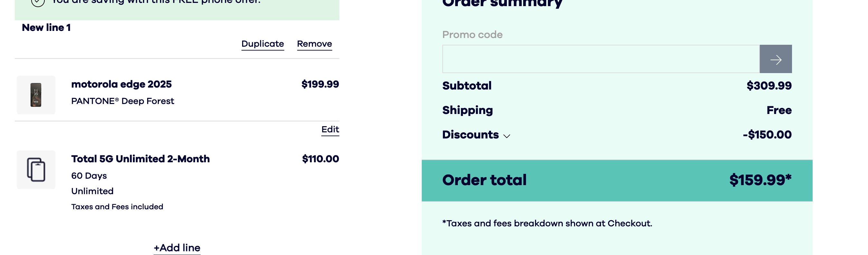Click the taxes and fees breakdown note
Image resolution: width=868 pixels, height=255 pixels.
(547, 223)
